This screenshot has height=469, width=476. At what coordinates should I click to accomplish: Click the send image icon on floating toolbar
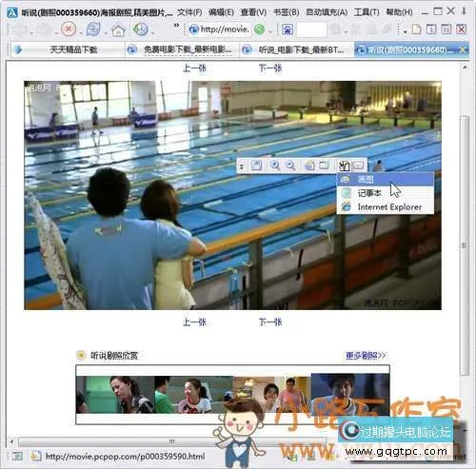point(309,166)
